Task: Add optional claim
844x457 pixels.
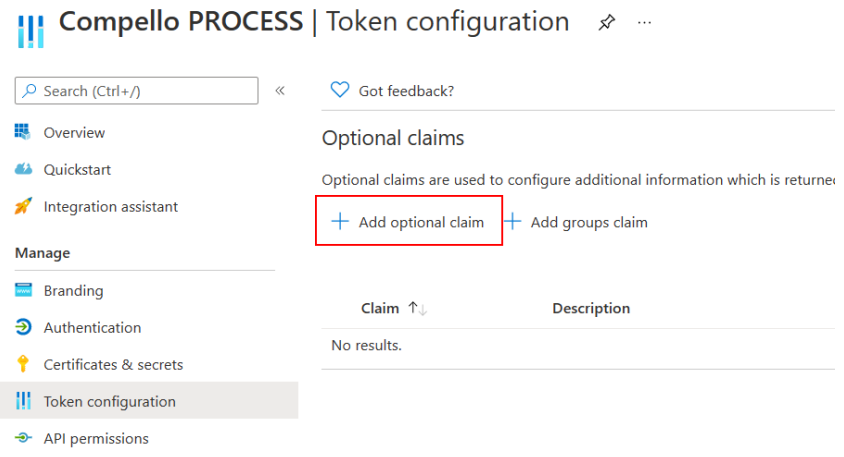Action: pos(408,222)
